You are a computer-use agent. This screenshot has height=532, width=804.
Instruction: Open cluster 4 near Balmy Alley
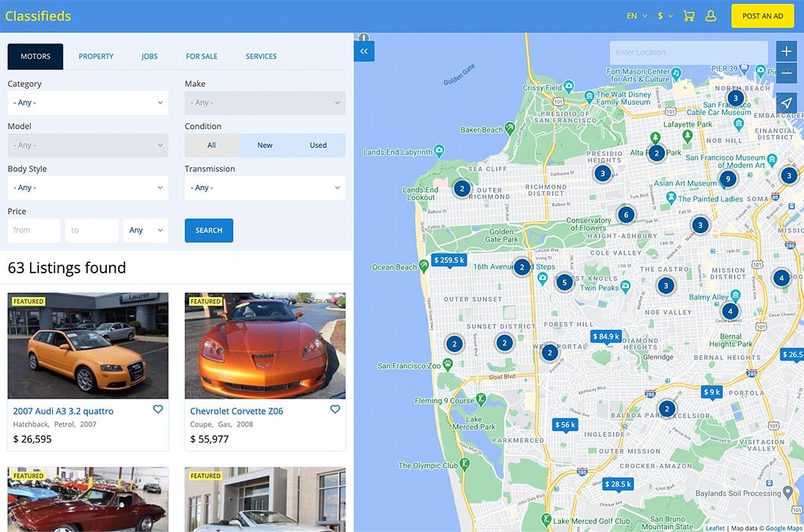730,311
